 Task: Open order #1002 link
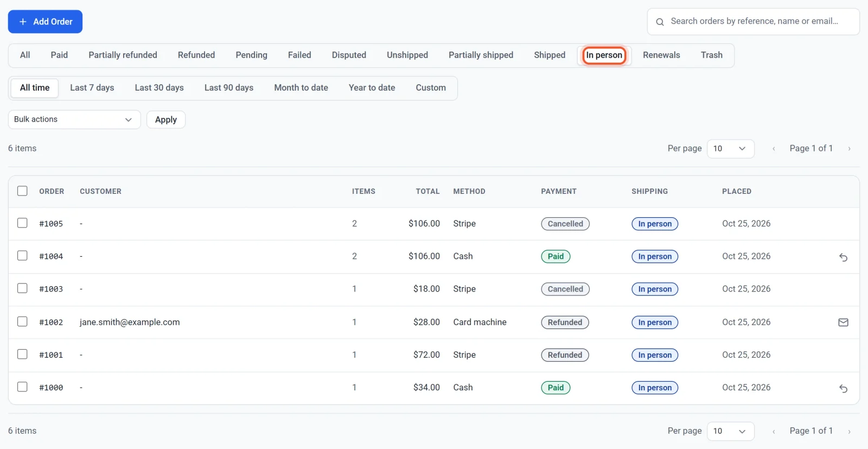tap(51, 322)
